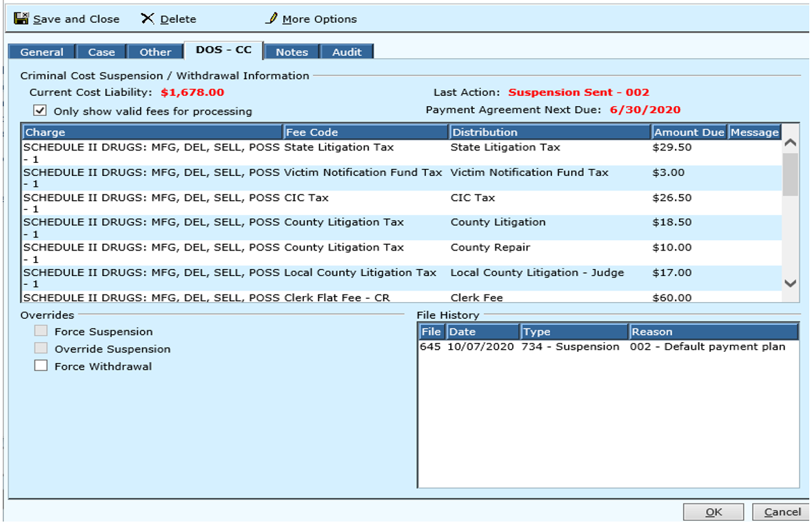Click the 6/30/2020 next due date
Image resolution: width=812 pixels, height=525 pixels.
pyautogui.click(x=645, y=110)
